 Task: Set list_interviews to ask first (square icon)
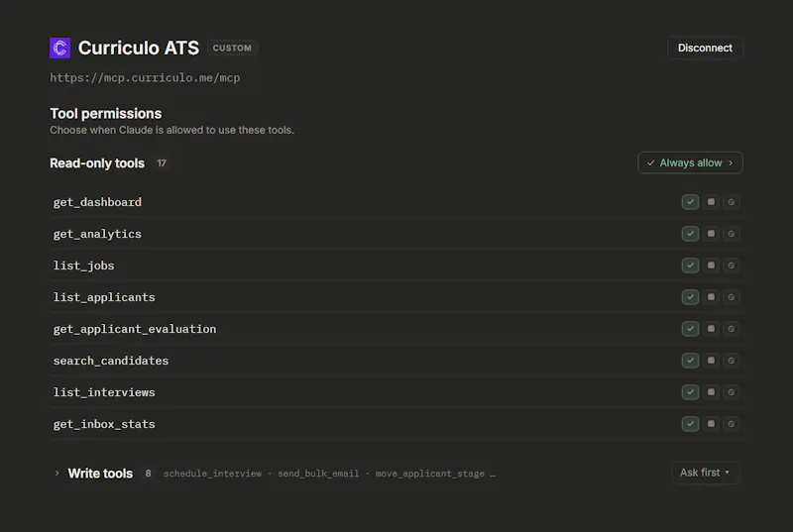711,392
